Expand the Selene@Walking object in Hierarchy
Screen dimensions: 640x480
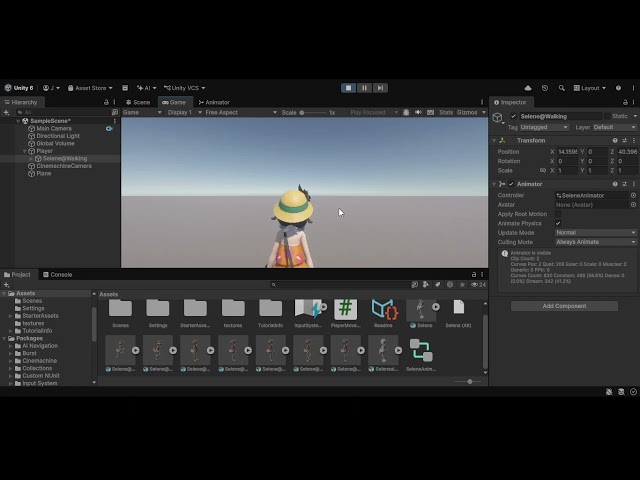pyautogui.click(x=31, y=159)
